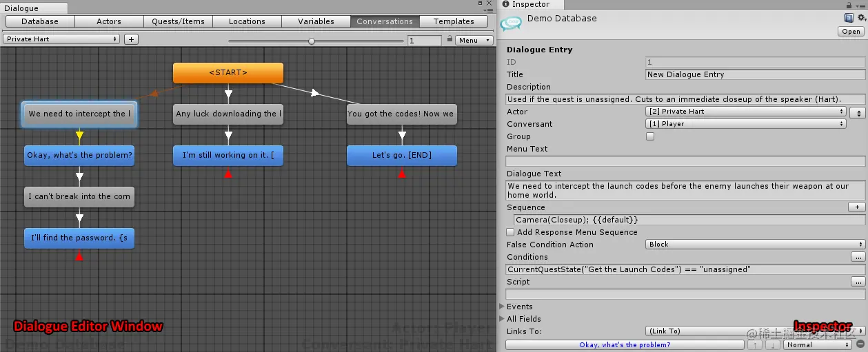868x352 pixels.
Task: Switch to the Locations tab
Action: (247, 21)
